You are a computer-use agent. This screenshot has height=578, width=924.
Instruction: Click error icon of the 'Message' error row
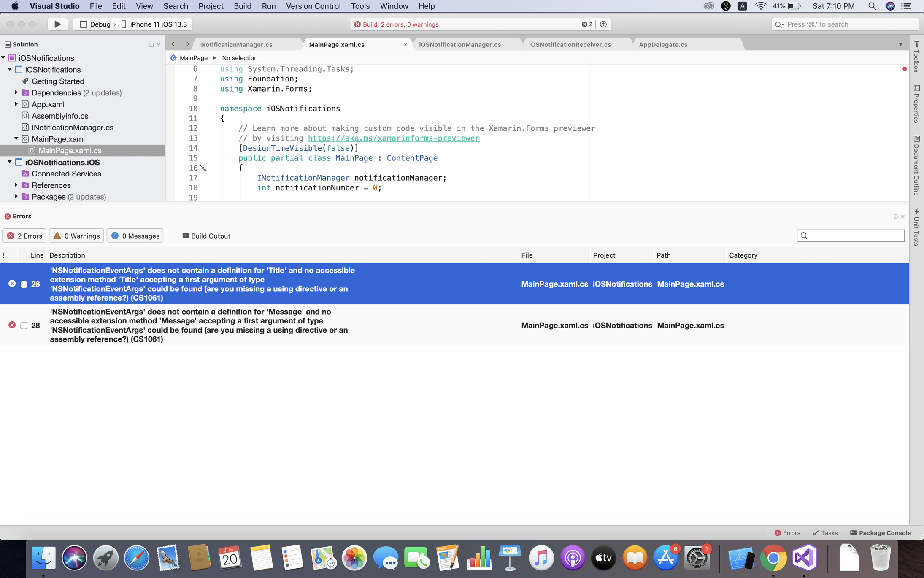pyautogui.click(x=12, y=325)
